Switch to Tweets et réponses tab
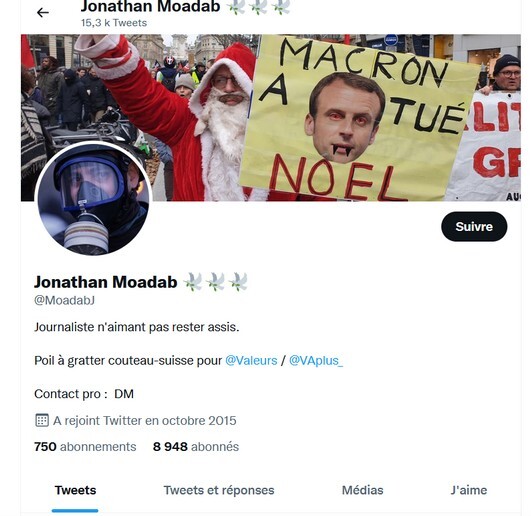The image size is (531, 516). point(219,490)
